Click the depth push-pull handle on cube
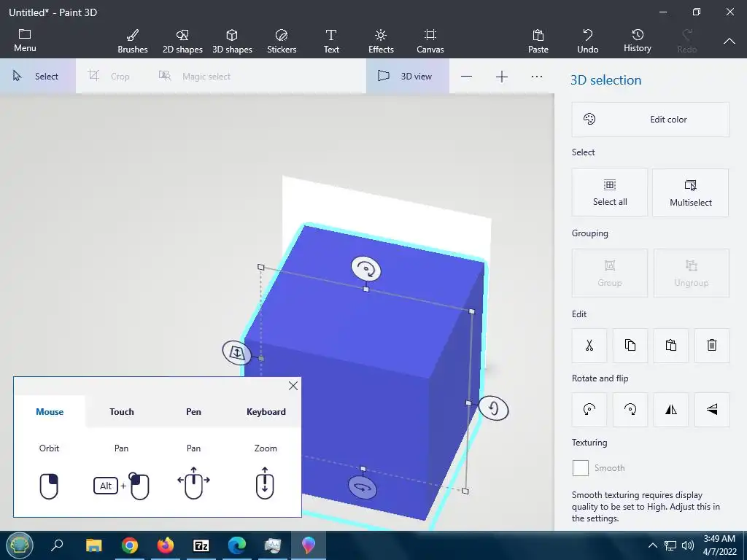The height and width of the screenshot is (560, 747). [x=237, y=352]
